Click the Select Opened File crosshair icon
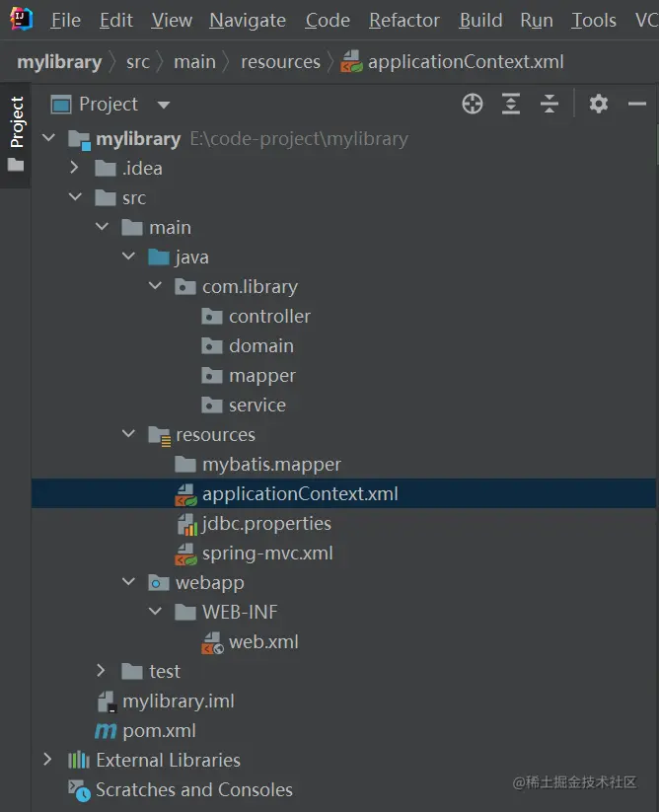 pyautogui.click(x=472, y=103)
